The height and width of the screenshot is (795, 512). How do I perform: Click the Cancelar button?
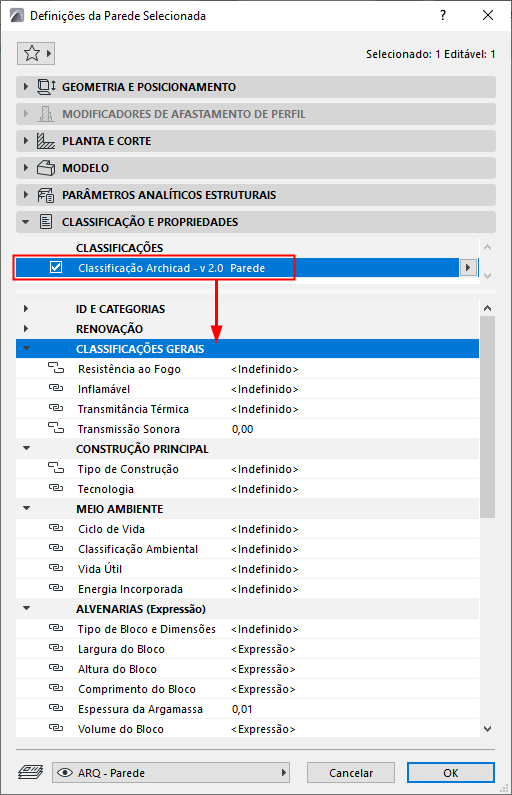[x=351, y=773]
